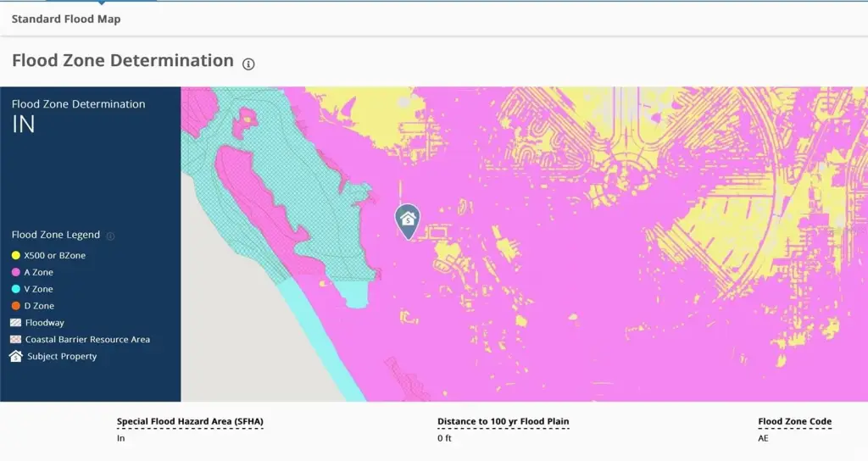The width and height of the screenshot is (868, 461).
Task: Click the orange D Zone swatch
Action: point(16,306)
